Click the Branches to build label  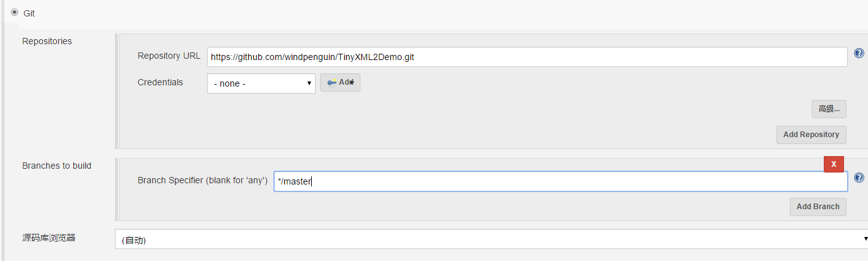pos(57,166)
